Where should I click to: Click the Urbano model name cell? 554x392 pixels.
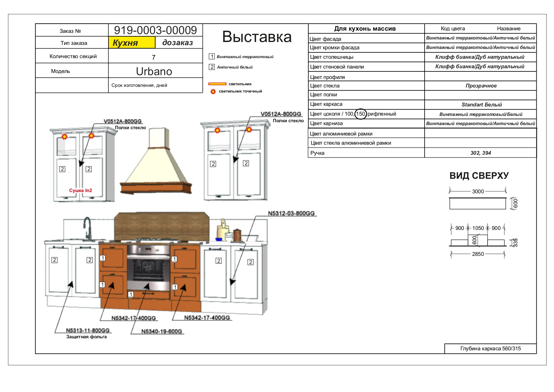(x=154, y=71)
